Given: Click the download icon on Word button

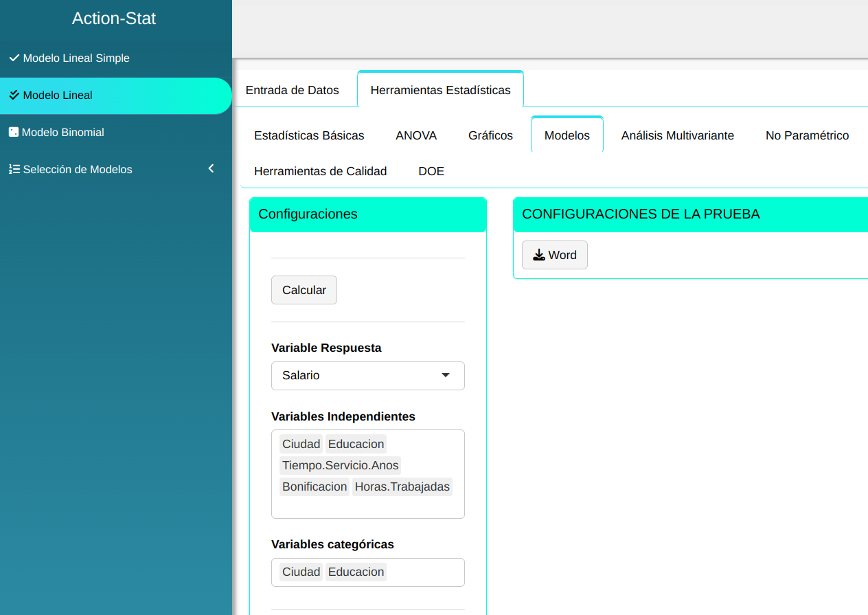Looking at the screenshot, I should click(538, 255).
